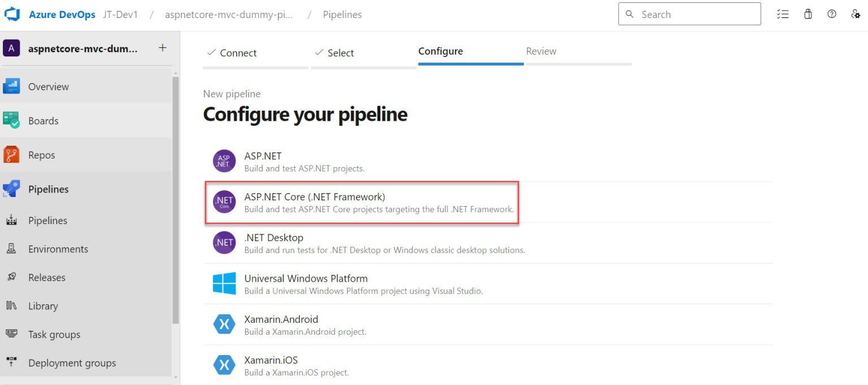Open the Library section
Screen dimensions: 868x385
(42, 305)
